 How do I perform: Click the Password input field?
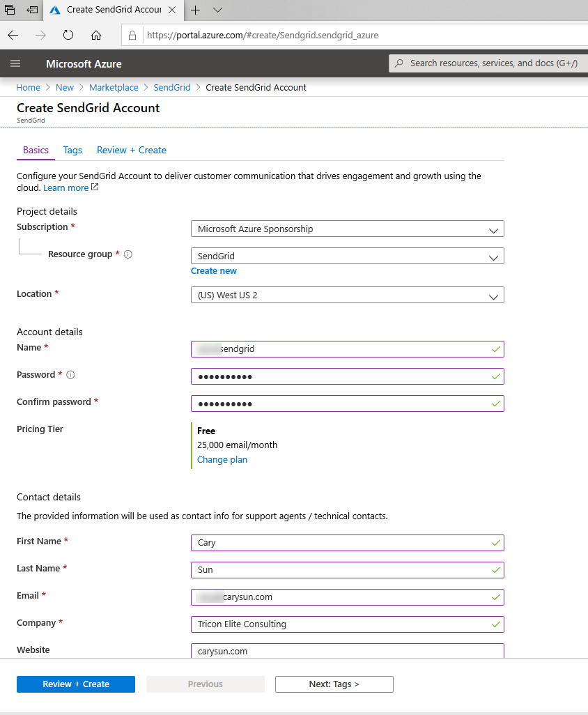pyautogui.click(x=348, y=376)
